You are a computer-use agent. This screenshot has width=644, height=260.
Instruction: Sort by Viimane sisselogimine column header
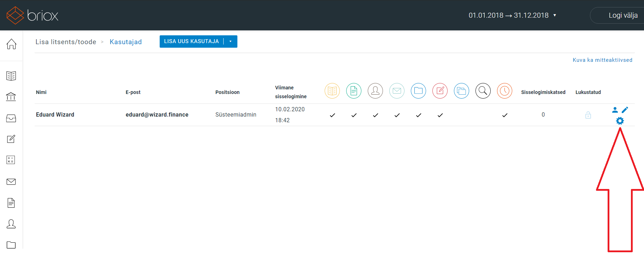(x=291, y=92)
